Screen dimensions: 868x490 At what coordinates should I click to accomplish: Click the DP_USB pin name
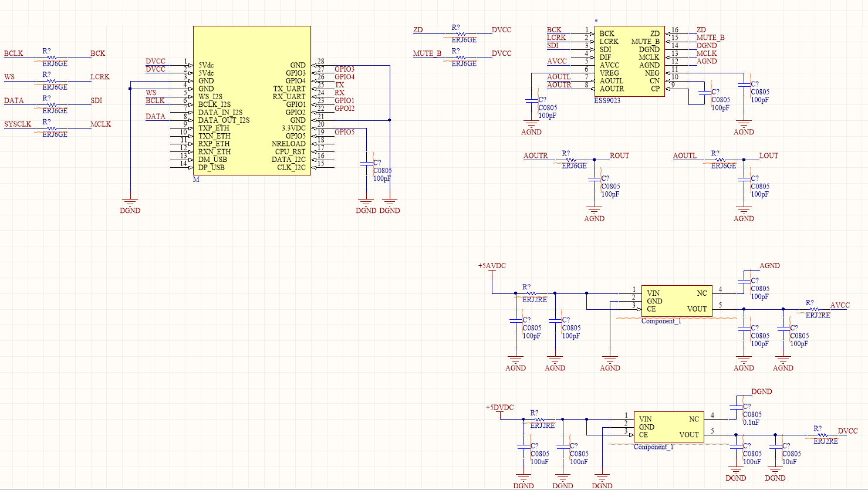(x=211, y=168)
